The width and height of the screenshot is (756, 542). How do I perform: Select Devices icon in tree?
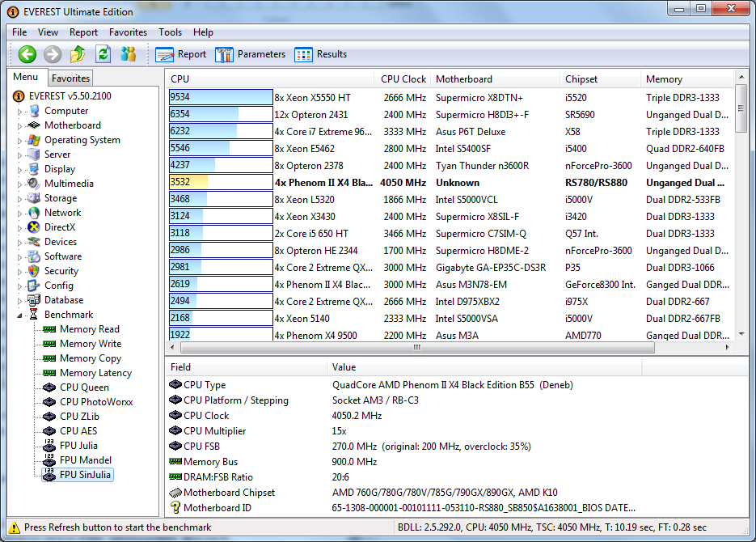34,242
